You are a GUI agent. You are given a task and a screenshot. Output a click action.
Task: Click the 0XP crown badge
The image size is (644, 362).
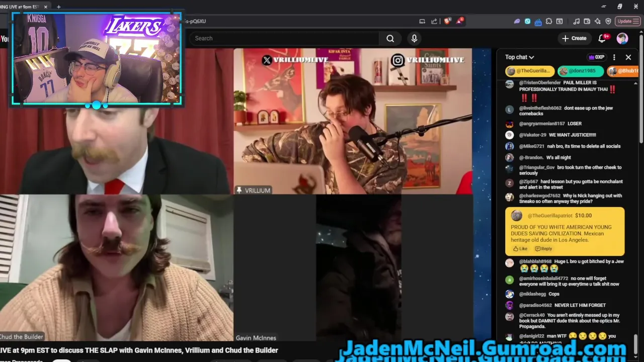click(596, 57)
